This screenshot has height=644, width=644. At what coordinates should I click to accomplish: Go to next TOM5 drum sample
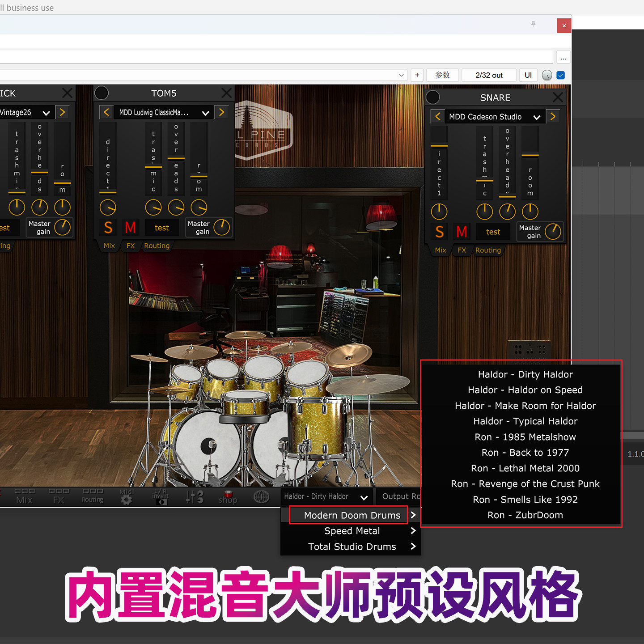[x=221, y=112]
